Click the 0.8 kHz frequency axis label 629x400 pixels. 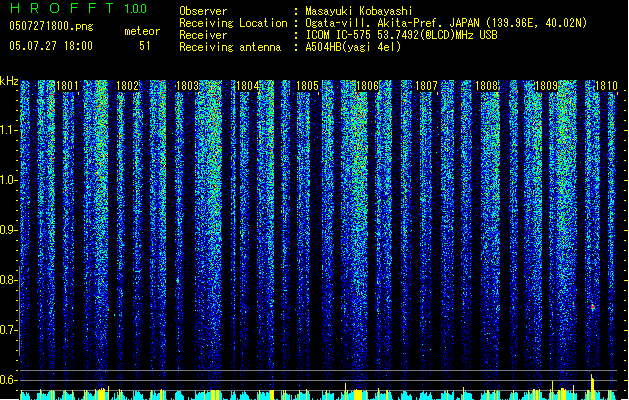(9, 280)
